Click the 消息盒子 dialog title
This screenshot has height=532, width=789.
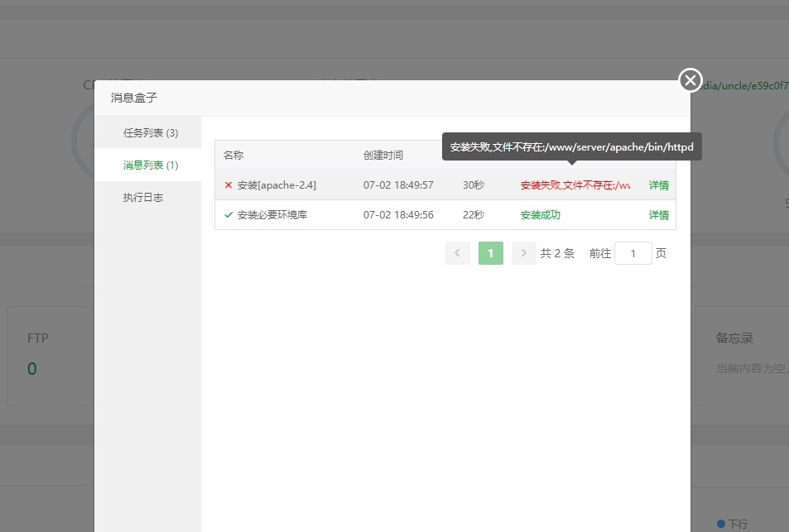[134, 98]
